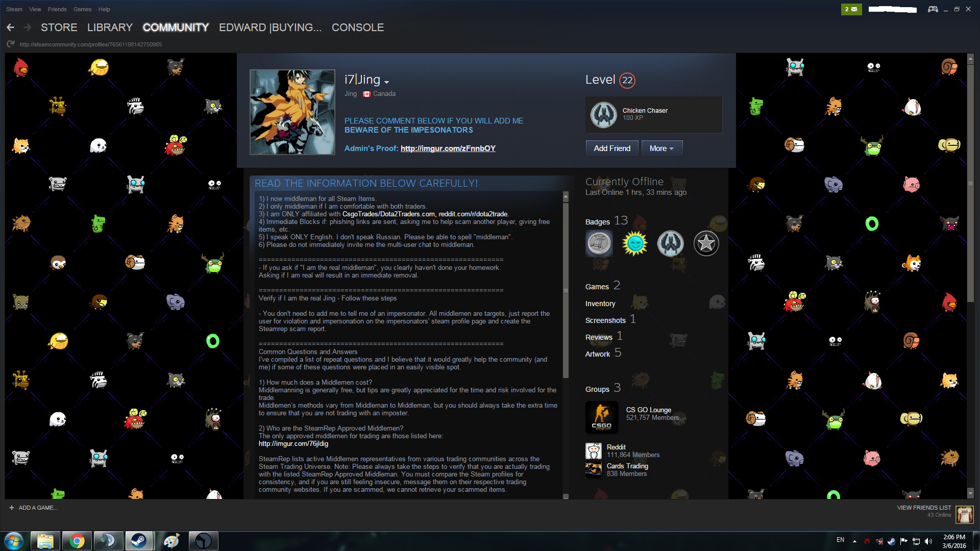
Task: Expand the i7|Jing name history dropdown
Action: pyautogui.click(x=386, y=82)
